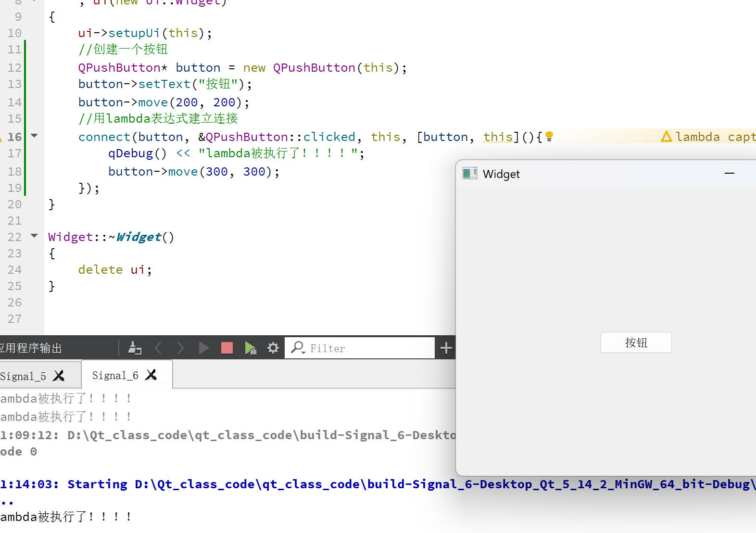
Task: Click the first lambda被执行了 output line
Action: [x=66, y=398]
